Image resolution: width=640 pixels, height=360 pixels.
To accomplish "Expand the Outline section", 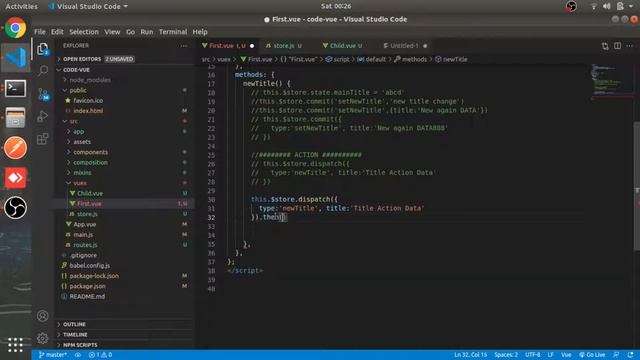I will coord(124,324).
